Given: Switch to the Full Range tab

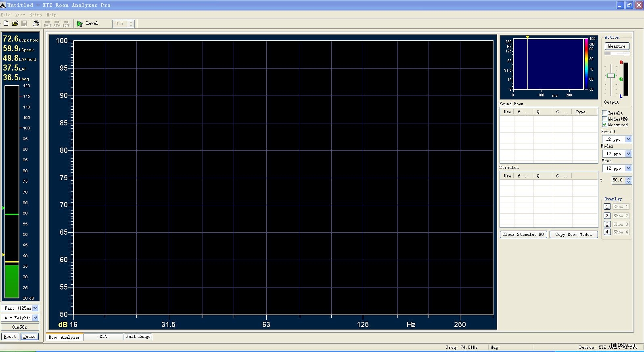Looking at the screenshot, I should click(138, 337).
